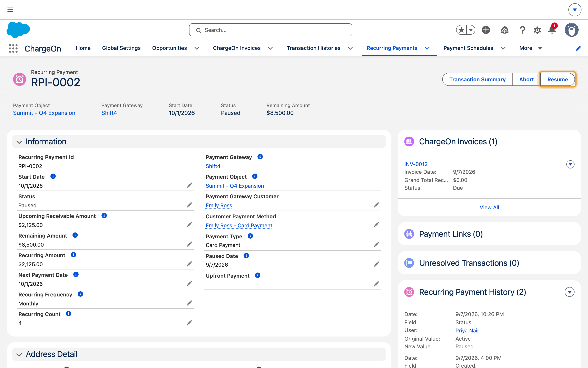Open the ChargeOn Invoices tab dropdown chevron
The image size is (588, 368).
[270, 48]
